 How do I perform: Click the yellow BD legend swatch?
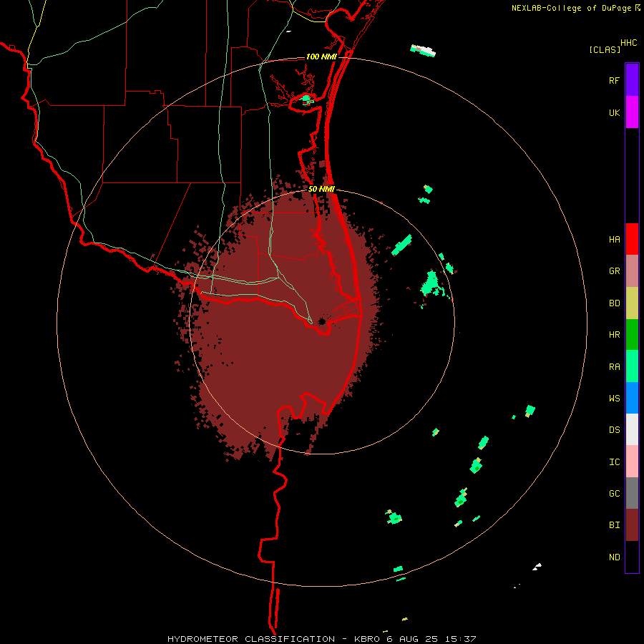pos(632,303)
